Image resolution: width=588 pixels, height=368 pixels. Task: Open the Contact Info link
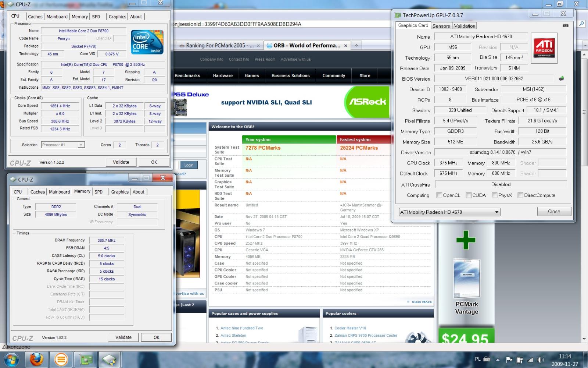tap(239, 59)
